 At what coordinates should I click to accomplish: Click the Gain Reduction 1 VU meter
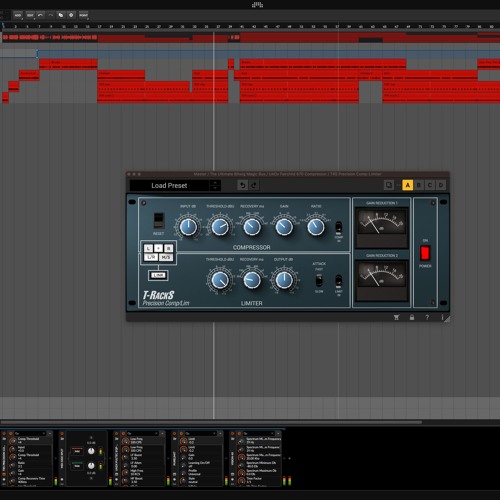381,228
